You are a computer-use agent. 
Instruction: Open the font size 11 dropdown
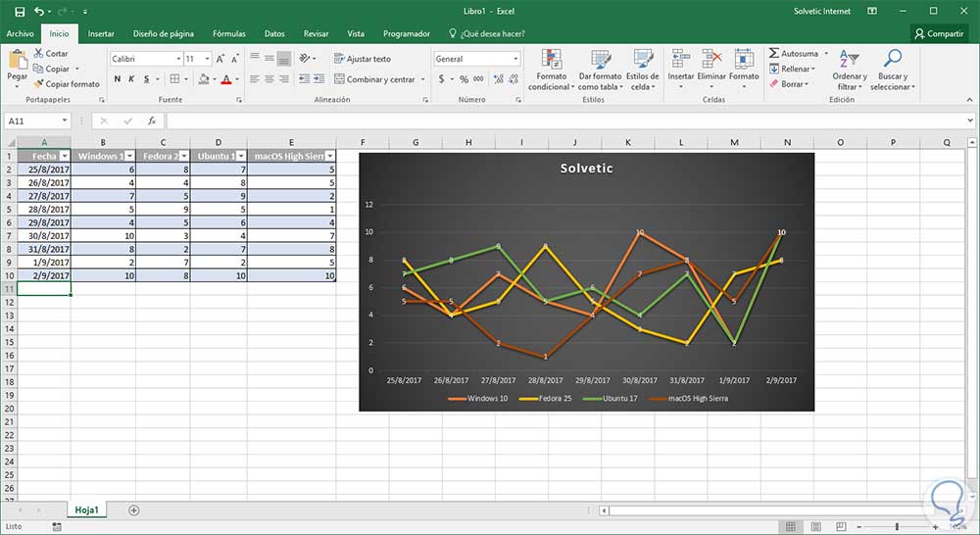(x=208, y=59)
